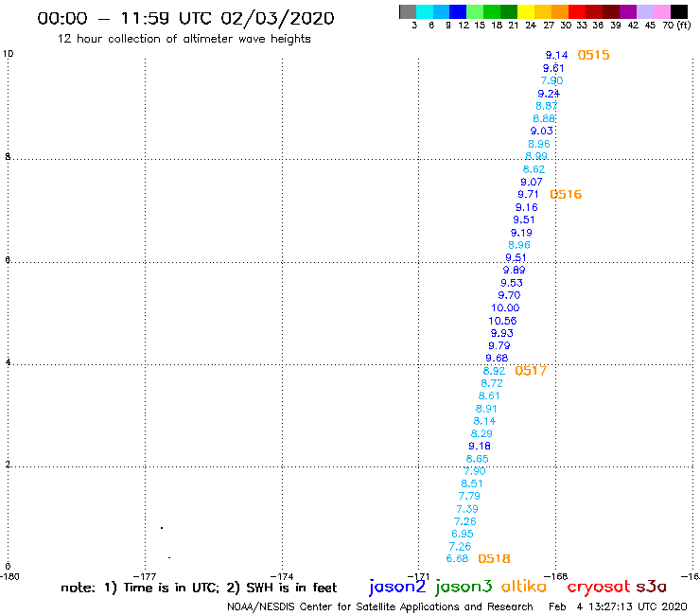Click the lavender swatch in the legend

coord(644,11)
